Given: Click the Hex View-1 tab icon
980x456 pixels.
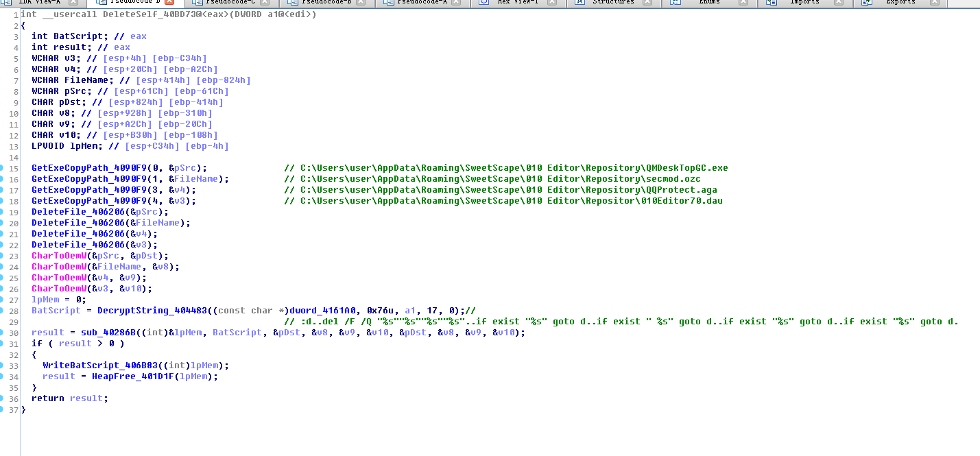Looking at the screenshot, I should (x=483, y=2).
